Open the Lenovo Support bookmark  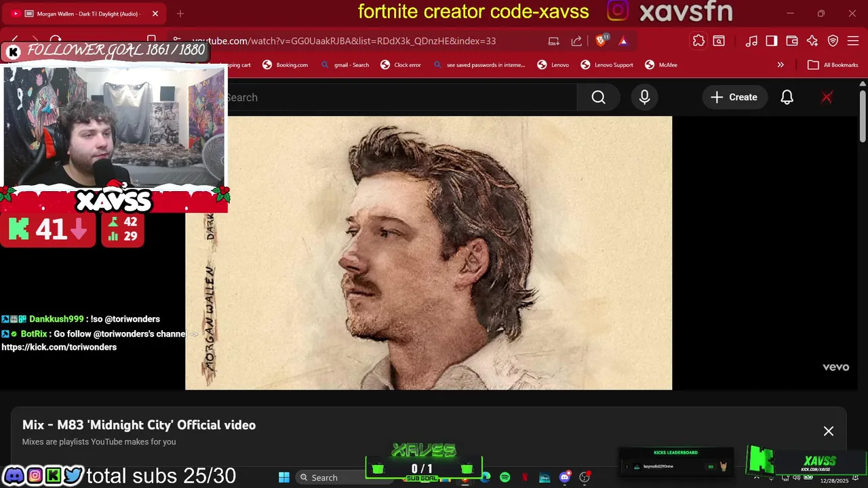tap(607, 65)
